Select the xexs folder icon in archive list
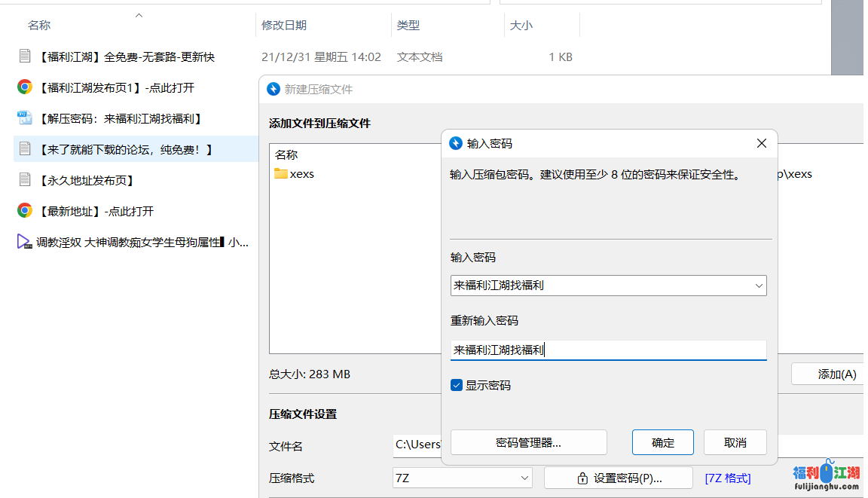The image size is (868, 498). pyautogui.click(x=281, y=174)
